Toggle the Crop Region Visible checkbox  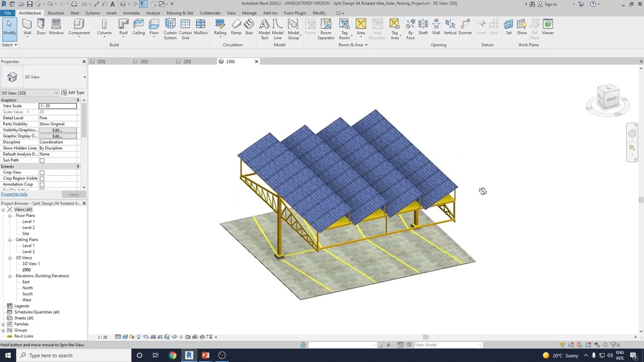pyautogui.click(x=42, y=178)
